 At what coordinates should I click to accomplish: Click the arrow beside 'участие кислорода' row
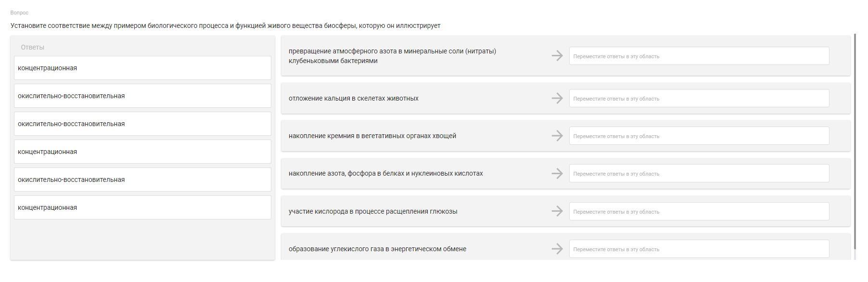tap(557, 211)
